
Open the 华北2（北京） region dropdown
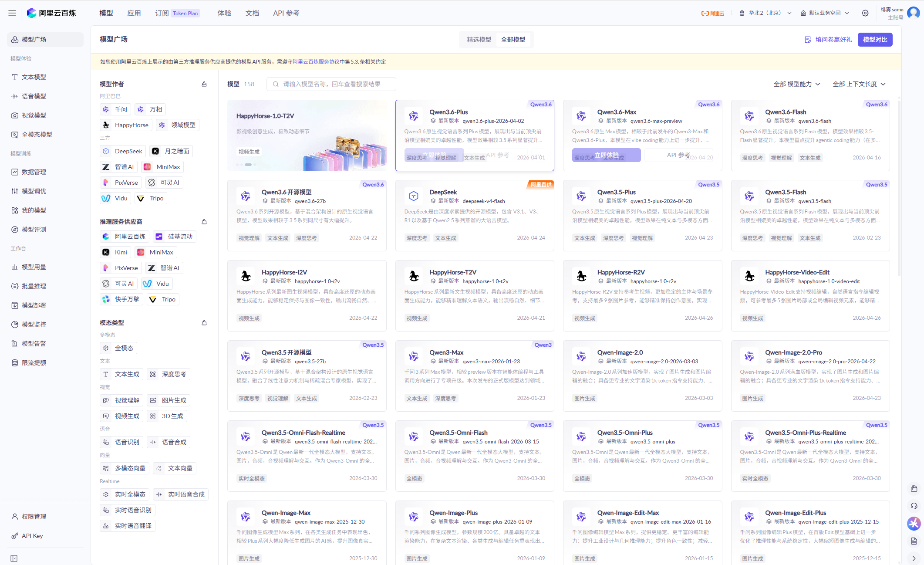(x=766, y=13)
